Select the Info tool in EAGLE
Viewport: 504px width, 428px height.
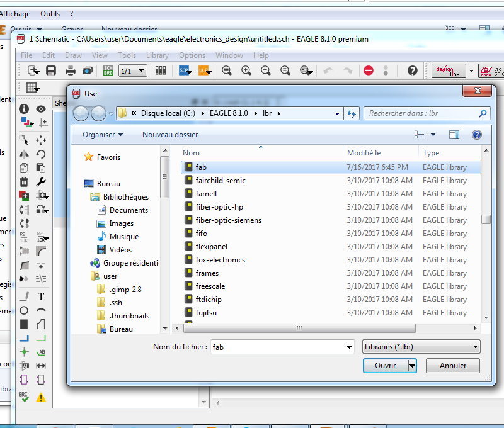24,109
